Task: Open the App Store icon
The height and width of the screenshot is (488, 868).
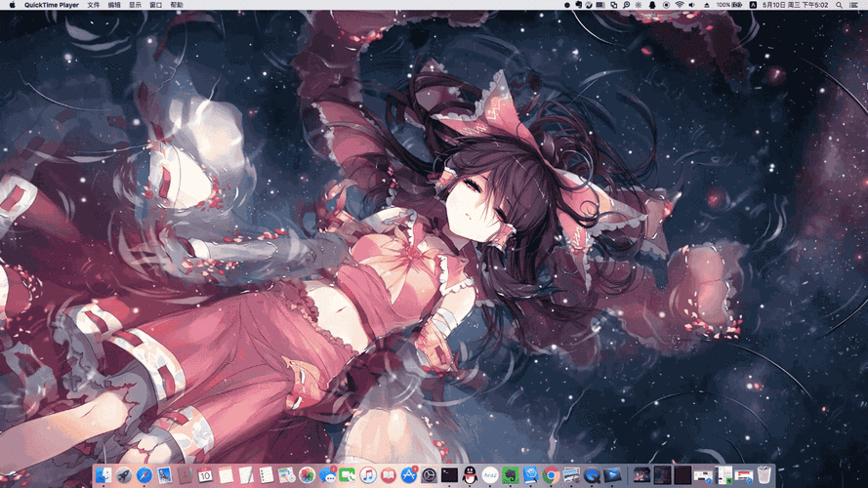Action: (x=409, y=475)
